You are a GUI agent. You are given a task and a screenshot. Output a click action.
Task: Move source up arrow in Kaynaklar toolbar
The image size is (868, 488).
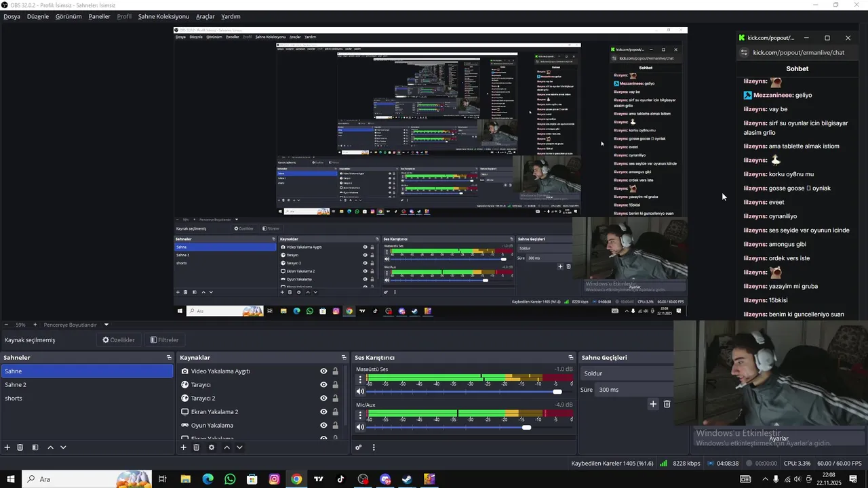(226, 447)
